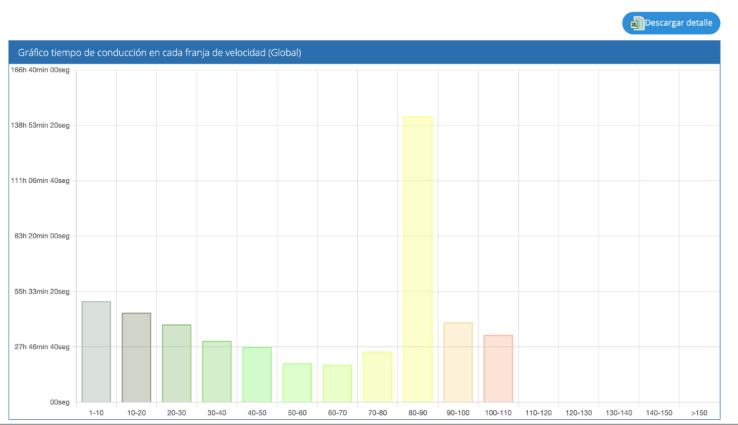738x425 pixels.
Task: Click the 83h 20min 00seg axis label
Action: tap(42, 236)
